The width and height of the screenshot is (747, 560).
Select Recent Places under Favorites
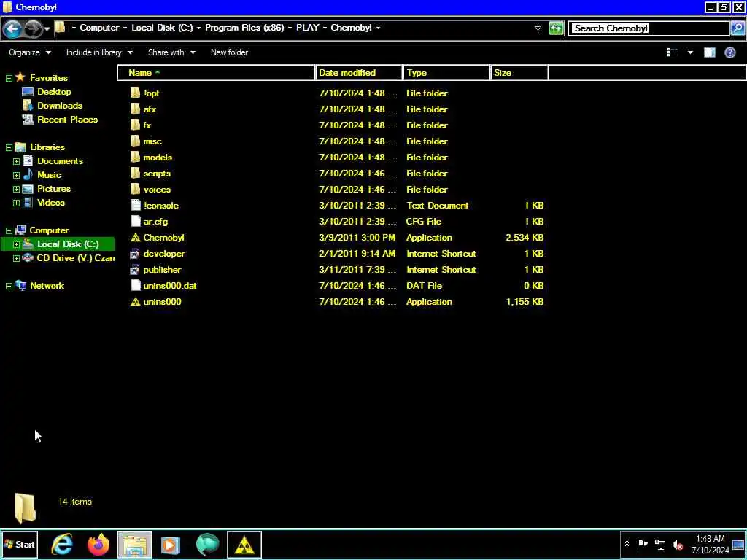pos(67,120)
